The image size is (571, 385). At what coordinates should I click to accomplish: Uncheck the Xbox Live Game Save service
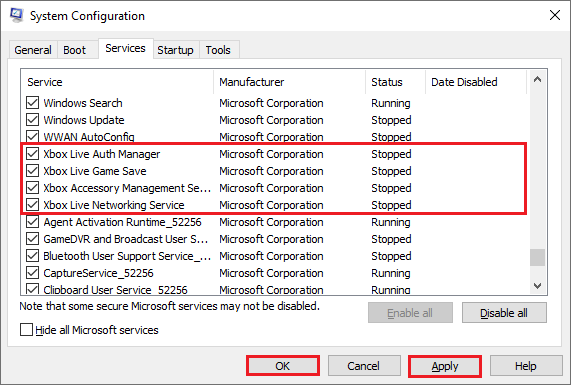(x=32, y=171)
